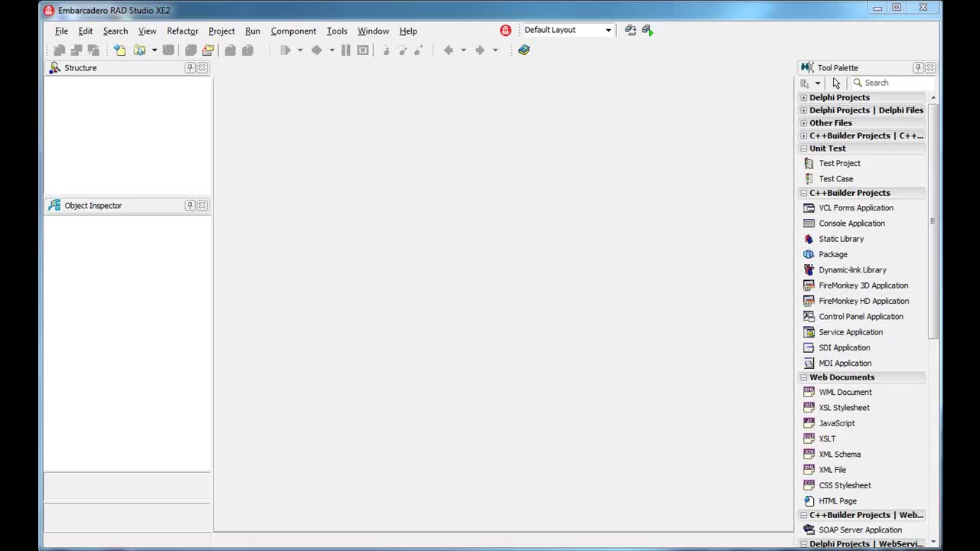Collapse C++Builder Projects | Web... category
This screenshot has width=980, height=551.
(803, 515)
